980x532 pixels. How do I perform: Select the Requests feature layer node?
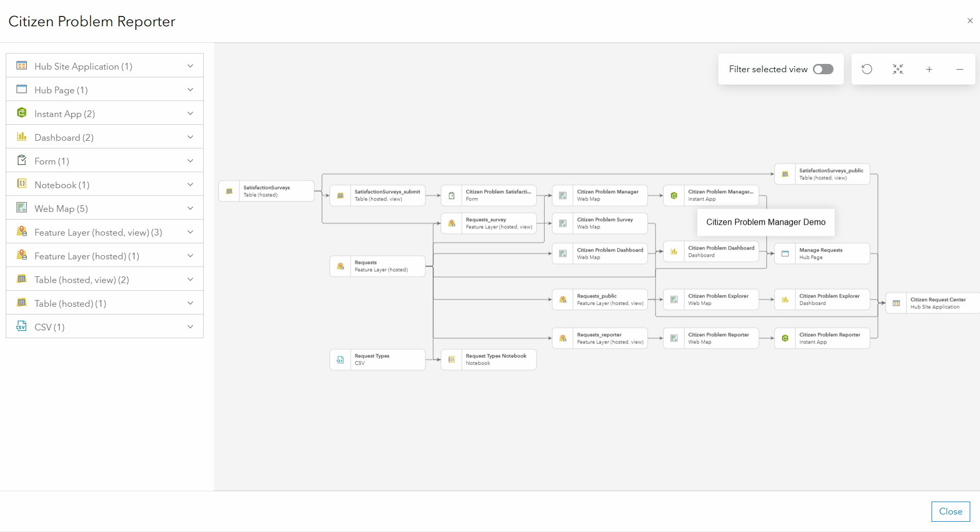click(381, 266)
